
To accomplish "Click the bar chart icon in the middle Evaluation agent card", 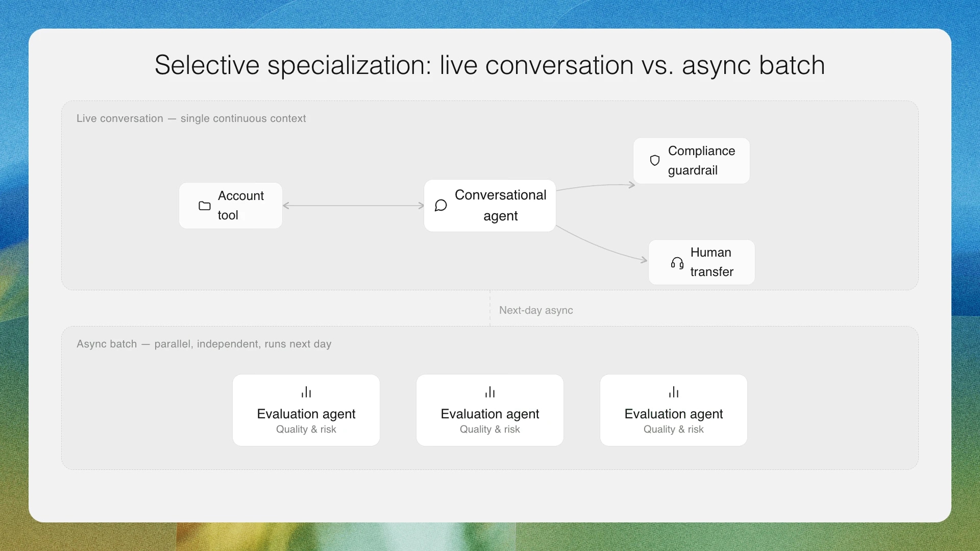I will pos(490,392).
